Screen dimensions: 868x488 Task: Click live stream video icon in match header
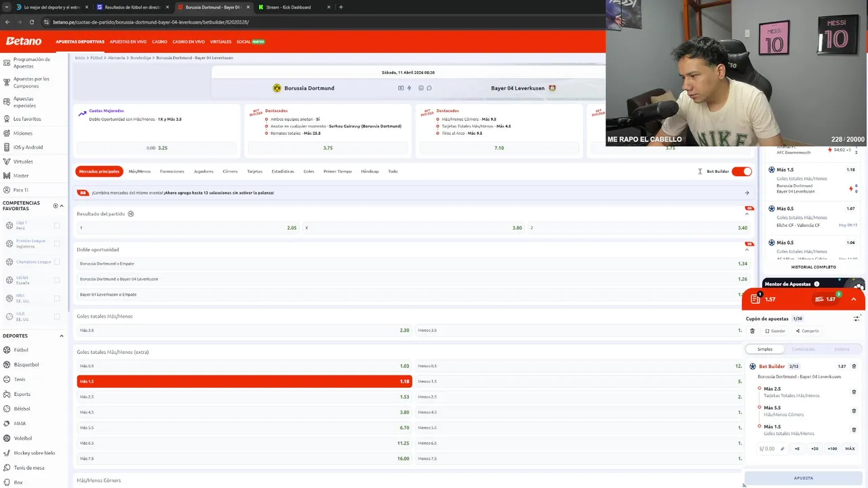click(401, 88)
